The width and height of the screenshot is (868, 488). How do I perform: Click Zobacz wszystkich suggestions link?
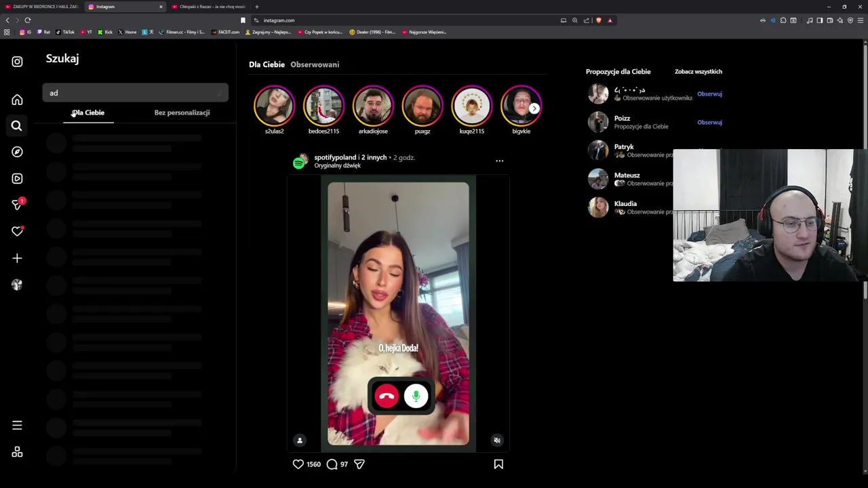point(698,72)
